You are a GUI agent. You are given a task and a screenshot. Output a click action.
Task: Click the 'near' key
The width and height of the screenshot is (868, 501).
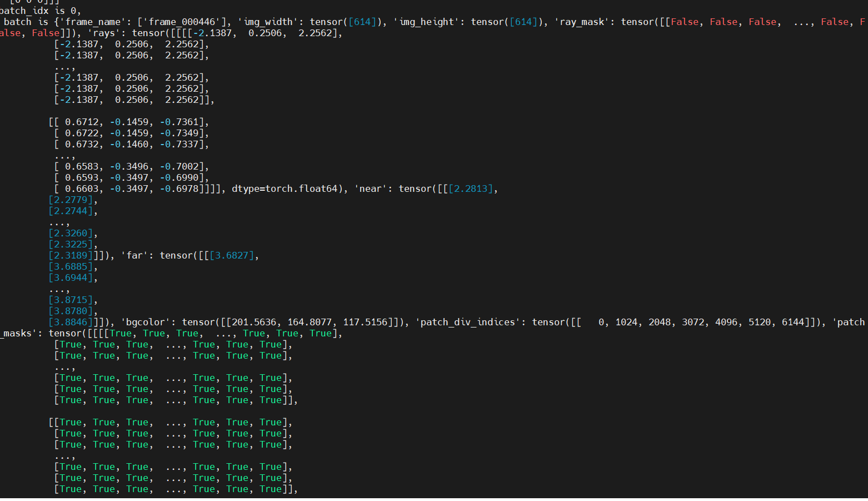tap(371, 189)
